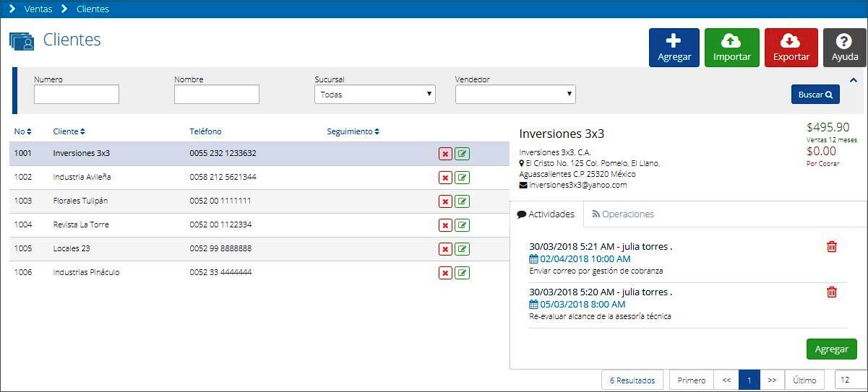Open Exportar cloud download button
The image size is (868, 392).
[791, 48]
